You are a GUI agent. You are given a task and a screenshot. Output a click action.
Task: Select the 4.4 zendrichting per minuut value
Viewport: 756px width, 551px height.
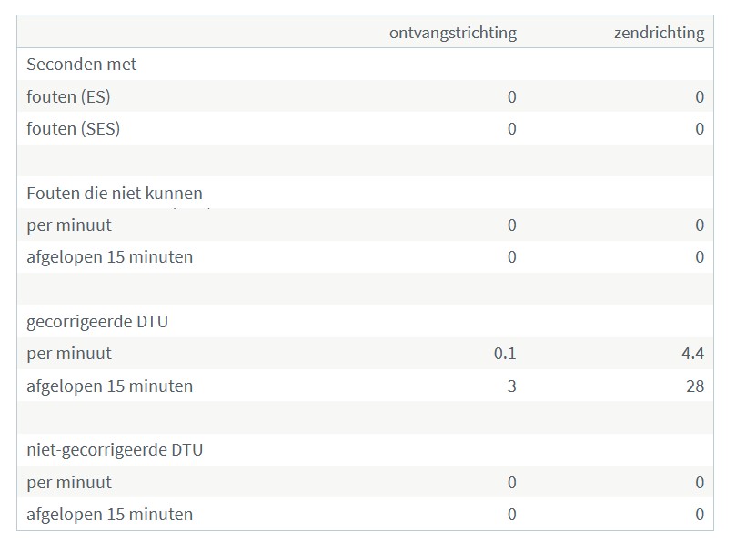pos(693,354)
